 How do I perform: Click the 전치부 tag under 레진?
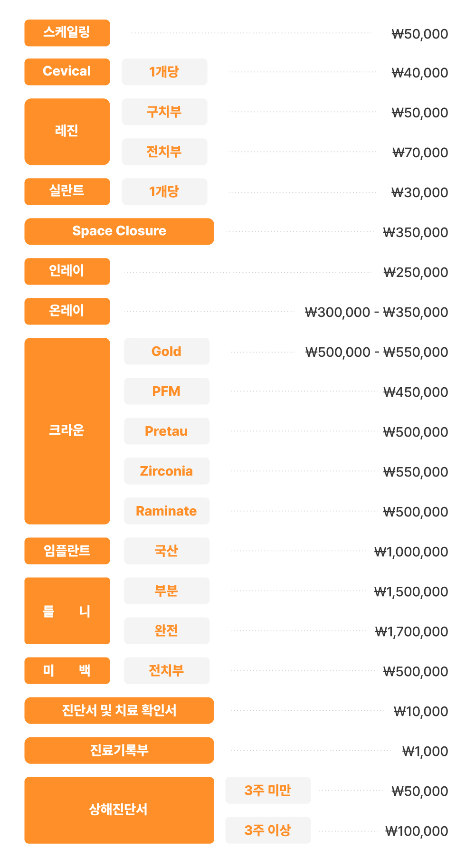[164, 152]
